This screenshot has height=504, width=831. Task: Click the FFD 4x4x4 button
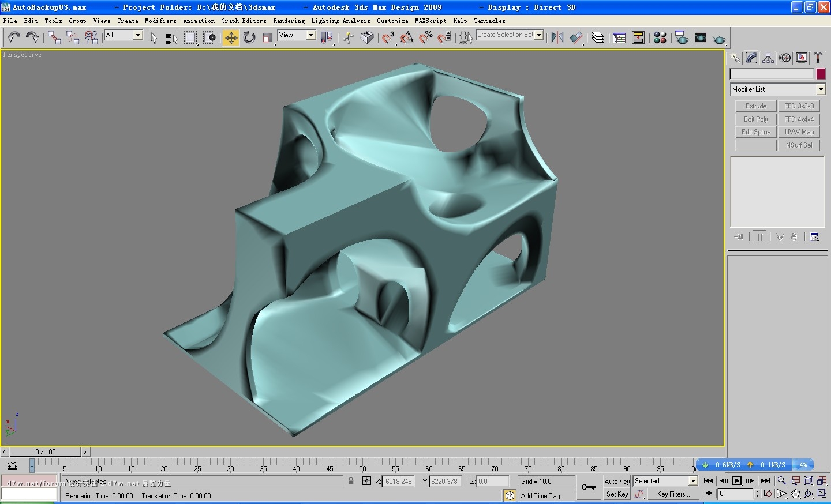click(799, 119)
